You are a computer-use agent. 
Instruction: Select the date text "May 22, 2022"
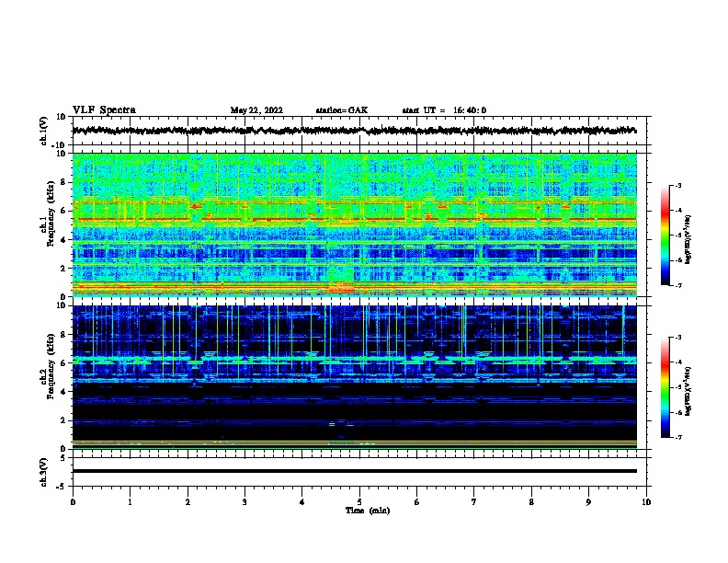(x=256, y=110)
